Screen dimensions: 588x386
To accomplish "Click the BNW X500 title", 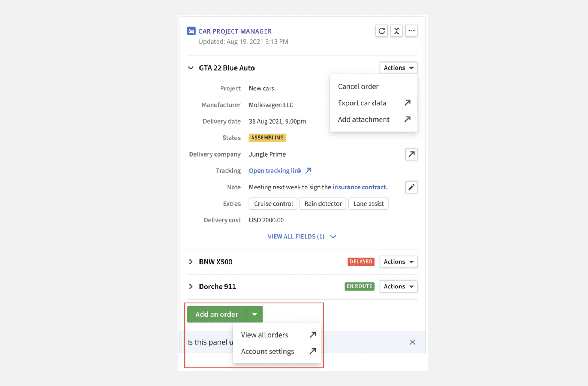I will pos(216,262).
